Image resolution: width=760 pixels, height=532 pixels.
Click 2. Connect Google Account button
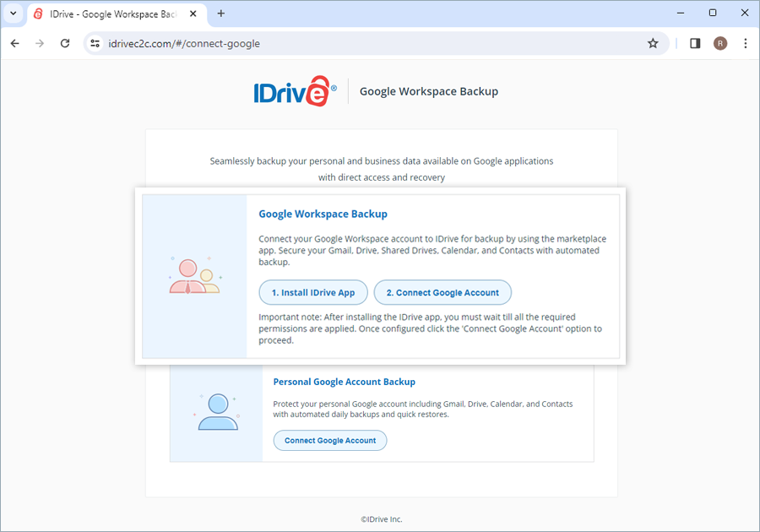[x=442, y=293]
